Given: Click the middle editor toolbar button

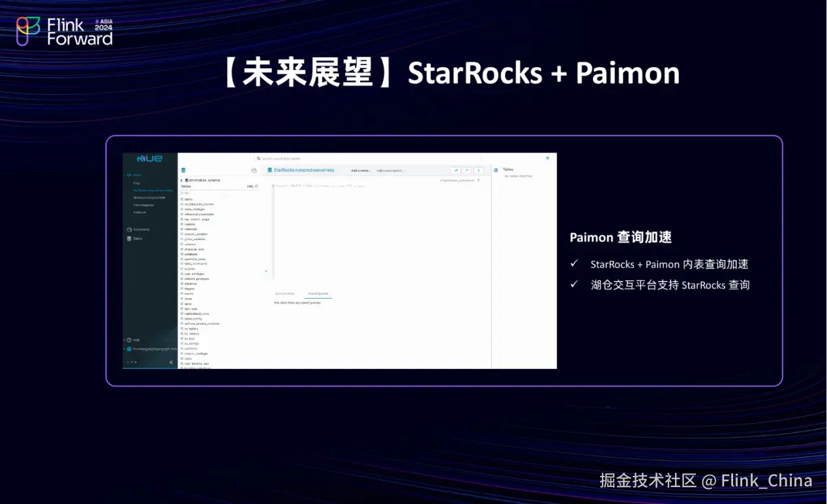Looking at the screenshot, I should point(467,170).
